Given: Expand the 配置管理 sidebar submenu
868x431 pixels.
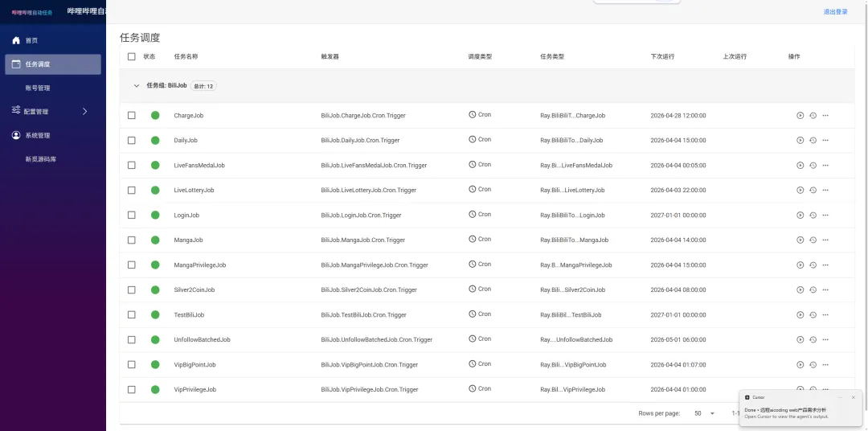Looking at the screenshot, I should click(85, 112).
